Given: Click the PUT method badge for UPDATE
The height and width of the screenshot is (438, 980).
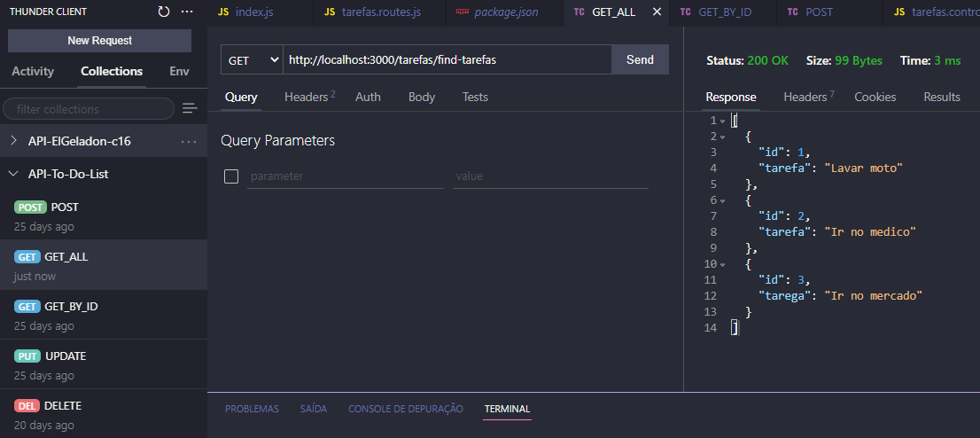Looking at the screenshot, I should tap(28, 356).
